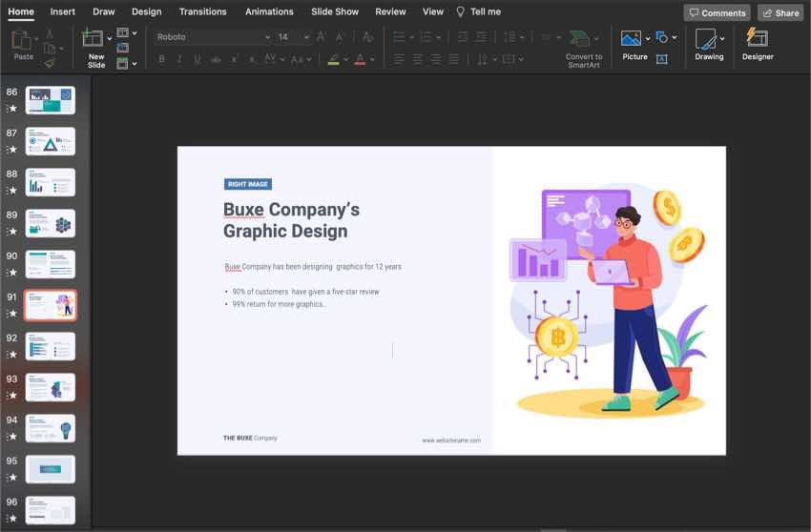Click the Cut scissors icon
Screen dimensions: 811x532
[x=50, y=34]
